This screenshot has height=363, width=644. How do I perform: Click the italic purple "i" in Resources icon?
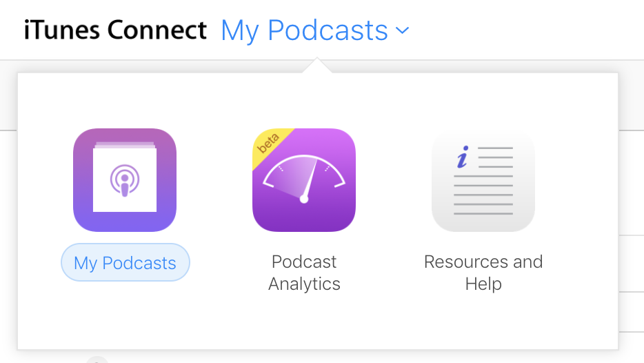(x=463, y=158)
